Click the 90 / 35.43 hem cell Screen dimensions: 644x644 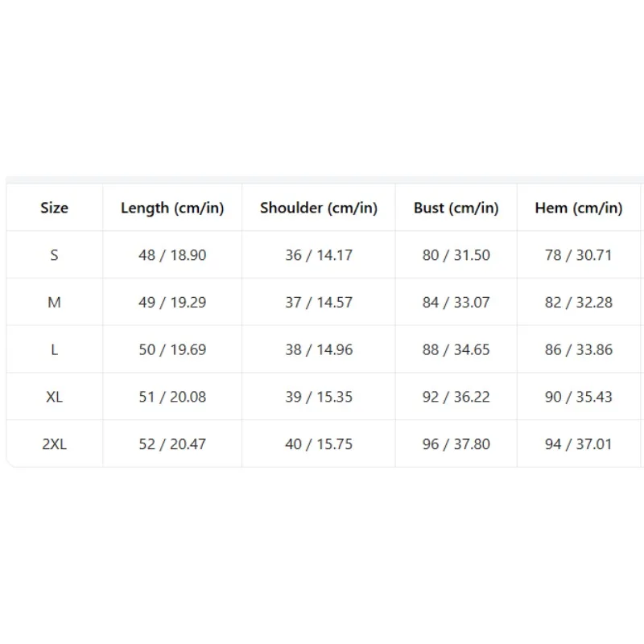(x=579, y=397)
